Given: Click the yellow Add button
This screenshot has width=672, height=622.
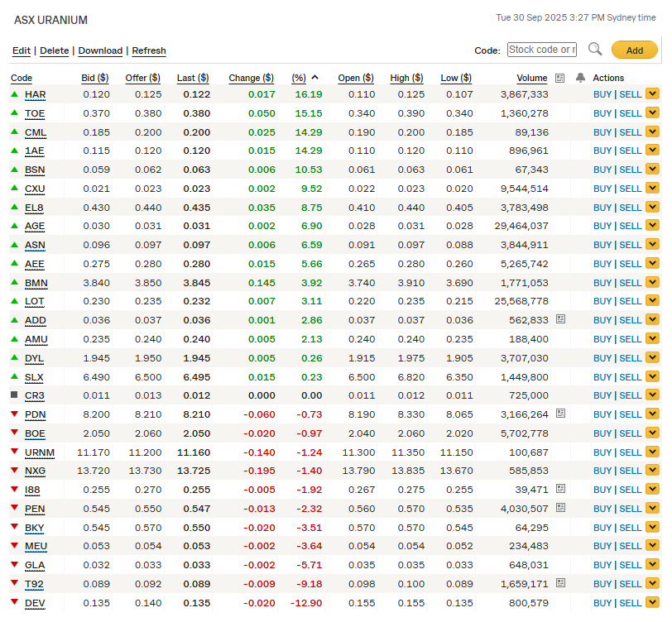Looking at the screenshot, I should pos(634,50).
